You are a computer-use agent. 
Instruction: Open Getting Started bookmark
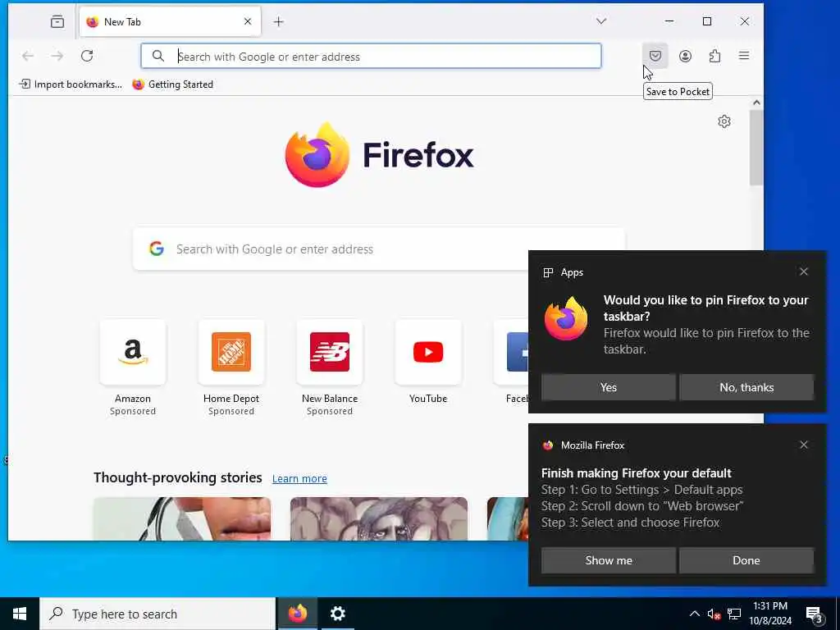pyautogui.click(x=173, y=84)
